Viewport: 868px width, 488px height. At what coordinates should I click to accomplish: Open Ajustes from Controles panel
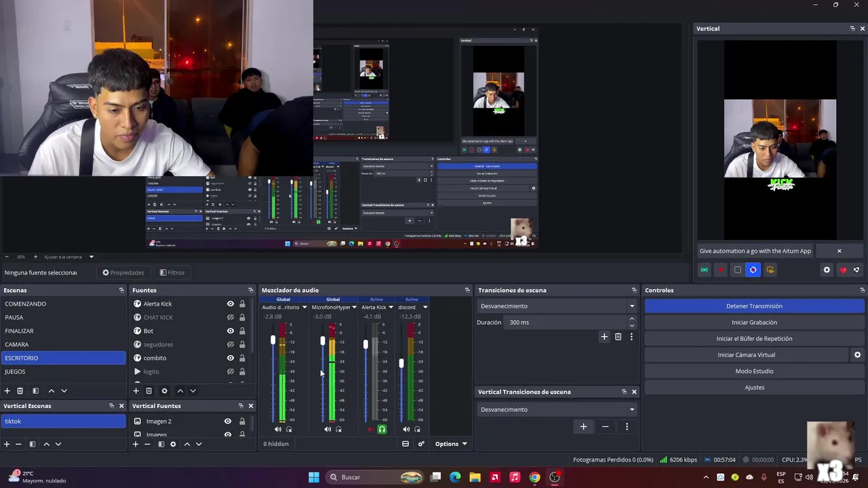754,387
